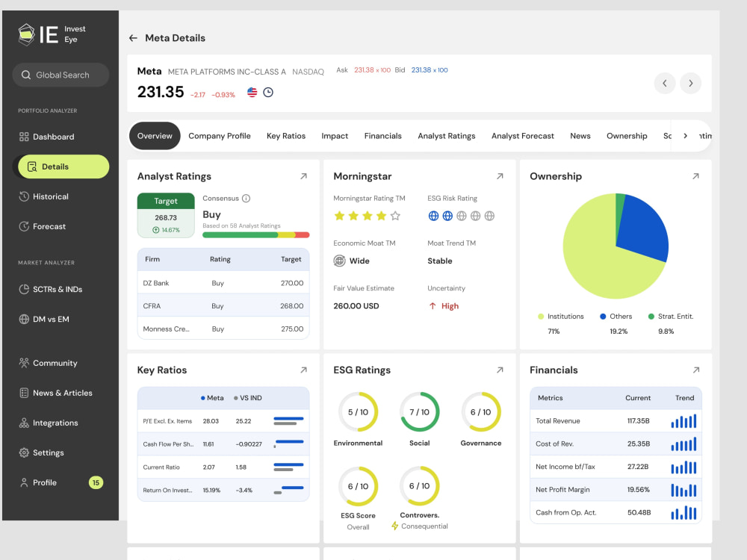This screenshot has width=747, height=560.
Task: Click the Environmental 5 / 10 gauge
Action: 359,412
